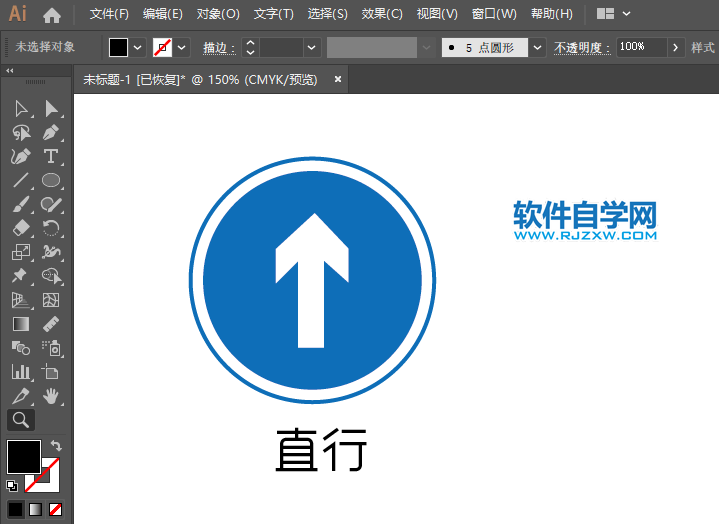The height and width of the screenshot is (524, 719).
Task: Open the 效果(C) menu
Action: [x=381, y=14]
